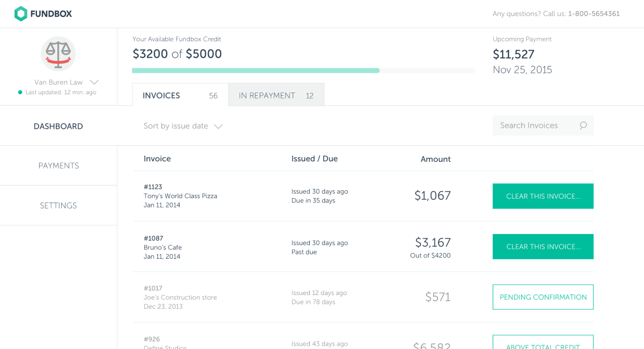Click the $3,167 amount
The width and height of the screenshot is (644, 349).
(x=433, y=242)
